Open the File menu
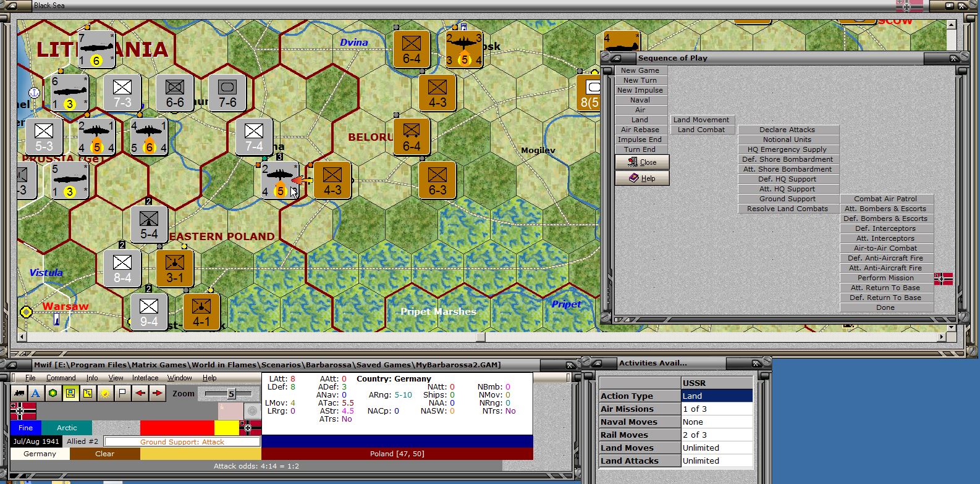Screen dimensions: 980x484 pyautogui.click(x=30, y=378)
